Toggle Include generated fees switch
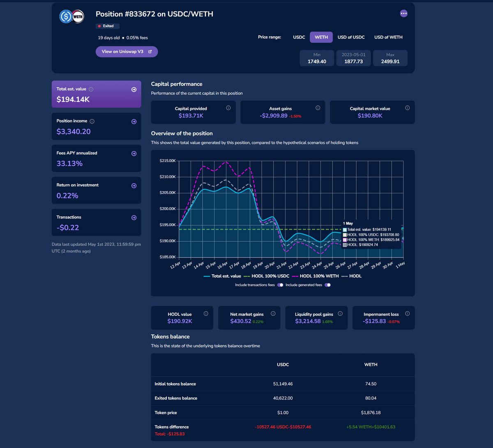The height and width of the screenshot is (448, 493). pyautogui.click(x=327, y=285)
